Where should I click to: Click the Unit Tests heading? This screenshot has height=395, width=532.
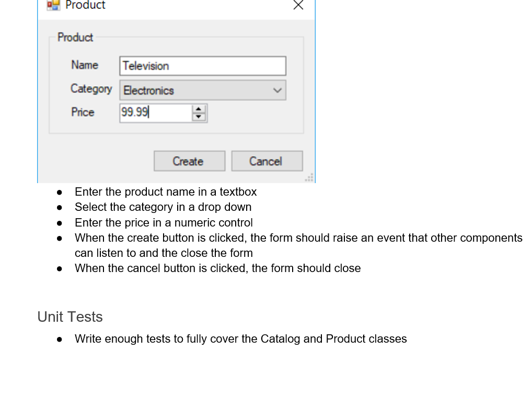pos(70,317)
